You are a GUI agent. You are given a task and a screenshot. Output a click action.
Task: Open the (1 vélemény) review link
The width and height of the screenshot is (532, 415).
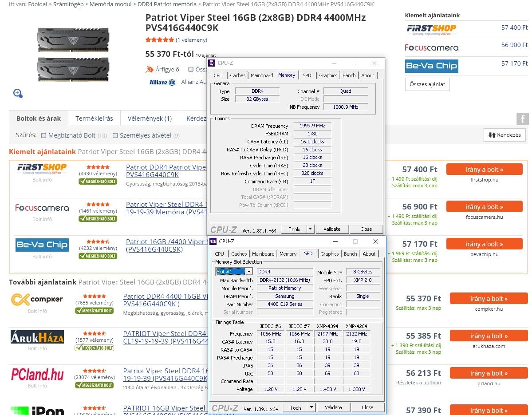191,40
